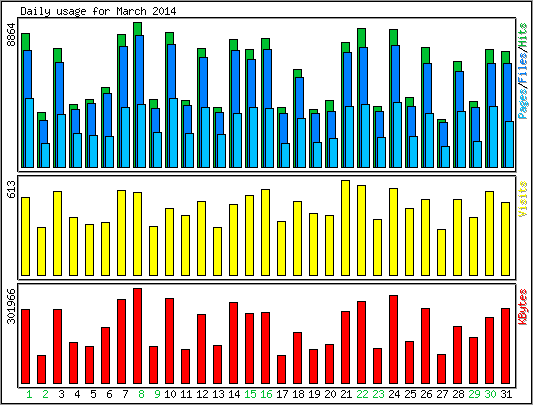Image resolution: width=533 pixels, height=405 pixels.
Task: Click the green day label 15
Action: click(x=250, y=394)
